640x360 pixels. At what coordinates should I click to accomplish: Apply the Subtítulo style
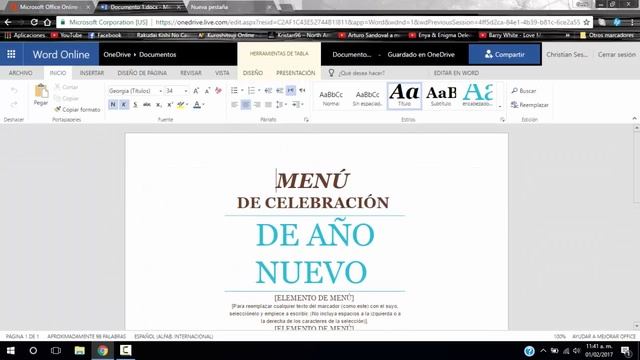tap(441, 96)
